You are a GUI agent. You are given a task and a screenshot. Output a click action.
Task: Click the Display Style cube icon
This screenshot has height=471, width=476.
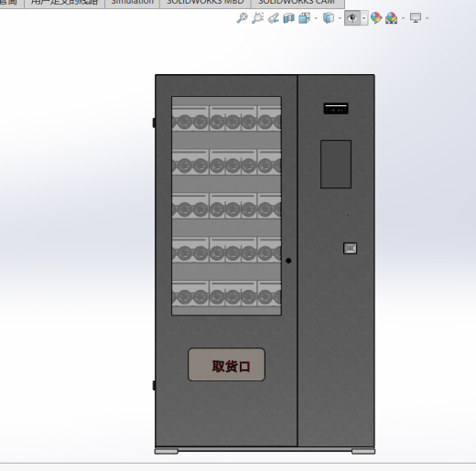tap(329, 18)
